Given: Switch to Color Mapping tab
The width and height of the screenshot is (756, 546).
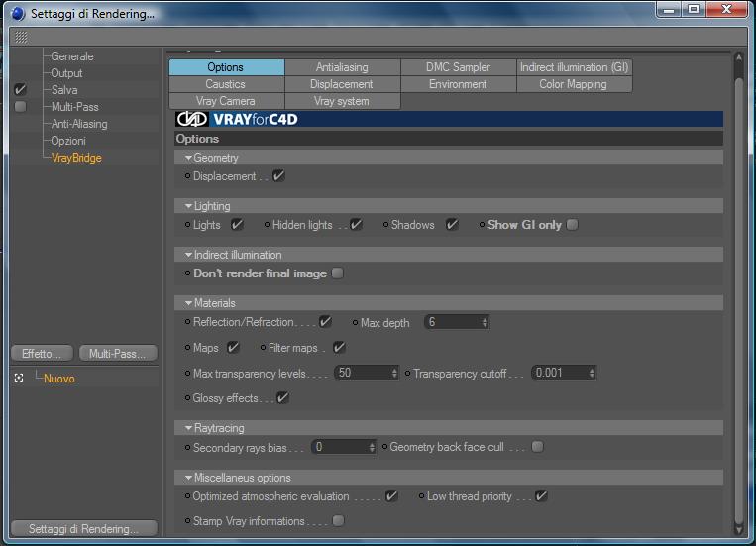Looking at the screenshot, I should click(575, 84).
